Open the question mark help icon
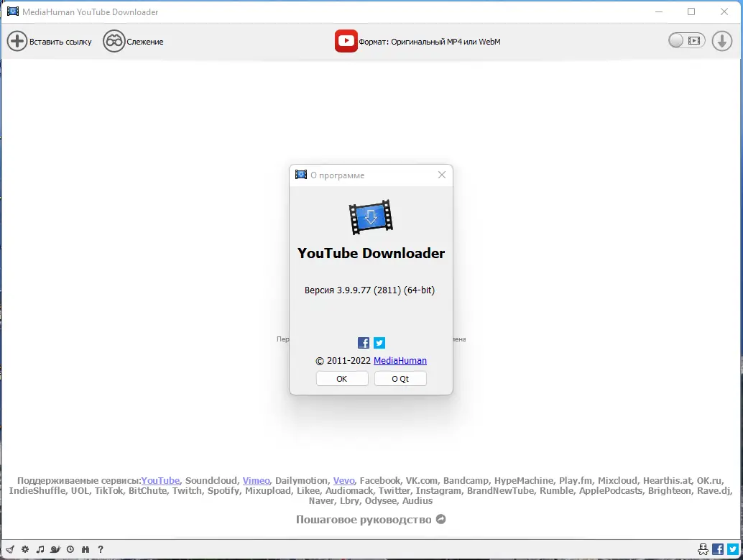Image resolution: width=743 pixels, height=560 pixels. point(100,548)
